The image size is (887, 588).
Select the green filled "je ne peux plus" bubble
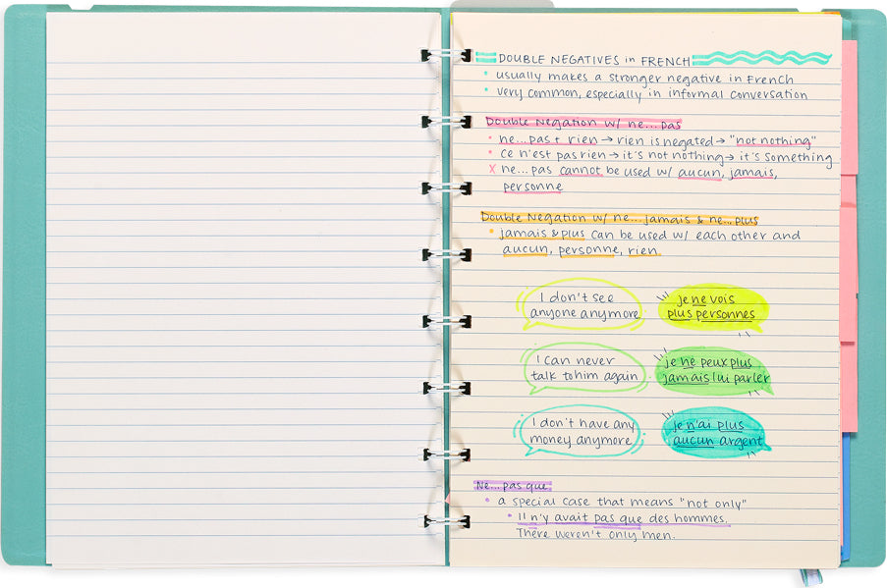point(713,371)
